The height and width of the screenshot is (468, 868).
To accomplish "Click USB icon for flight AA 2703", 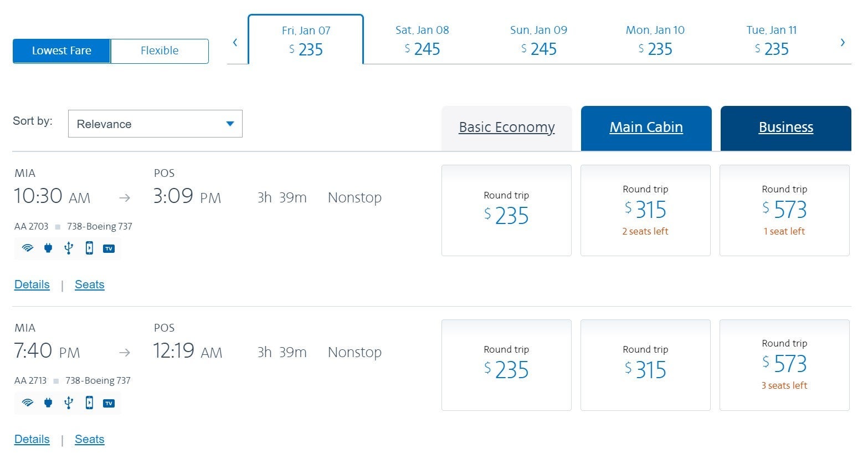I will [x=69, y=248].
